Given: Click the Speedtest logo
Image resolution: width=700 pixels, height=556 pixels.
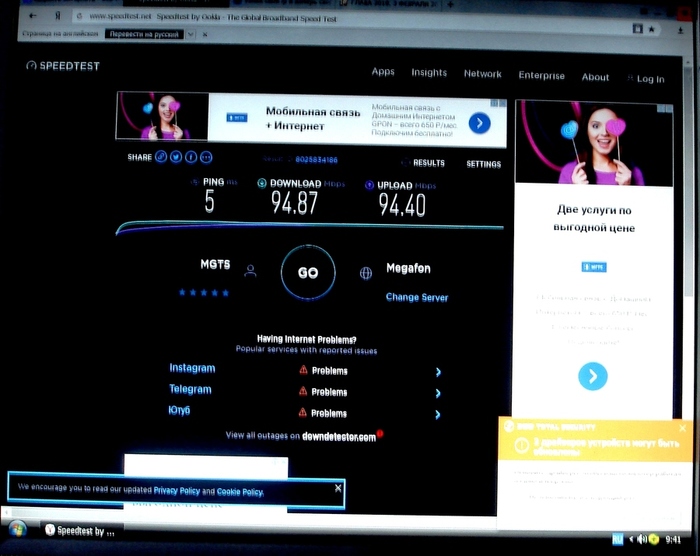Looking at the screenshot, I should point(63,66).
